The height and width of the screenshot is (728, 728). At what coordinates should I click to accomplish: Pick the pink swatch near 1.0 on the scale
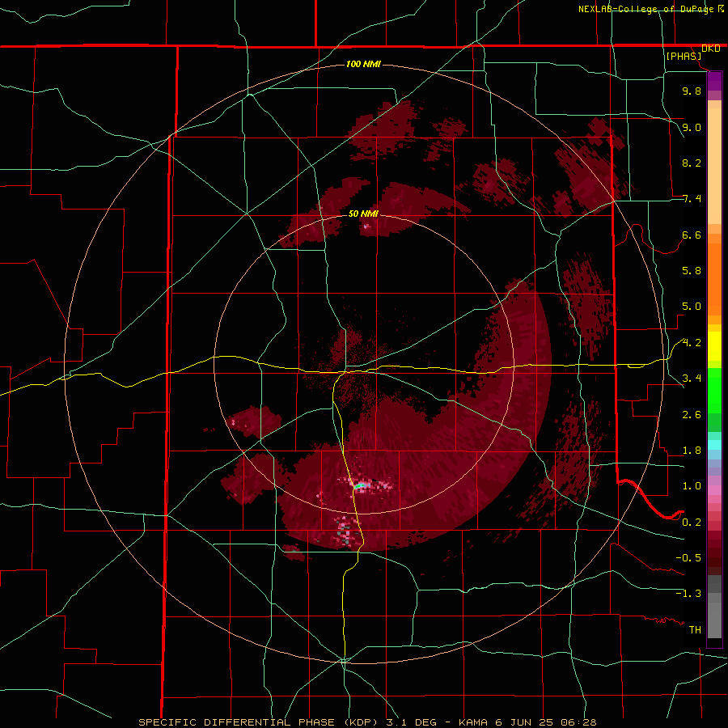(714, 490)
